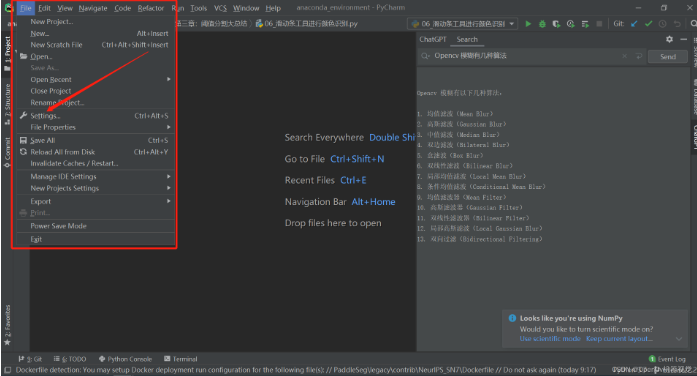
Task: Update project with the blue Git arrow
Action: (x=634, y=24)
